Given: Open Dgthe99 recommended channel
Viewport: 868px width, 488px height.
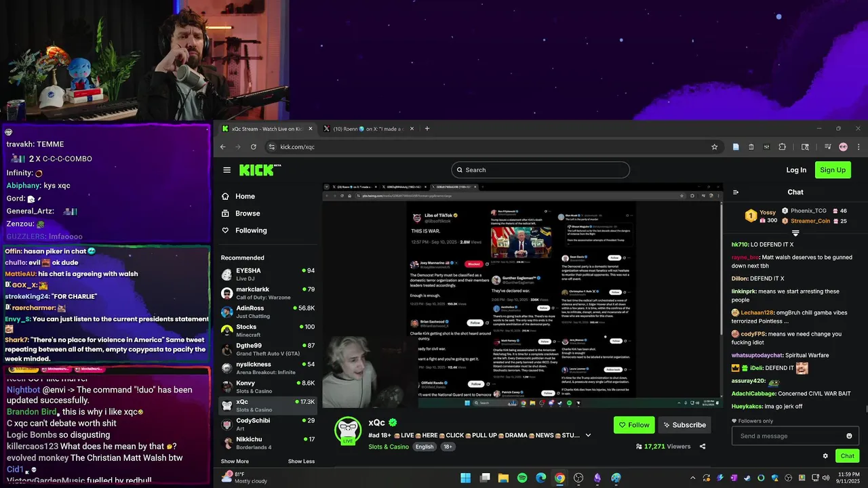Looking at the screenshot, I should coord(268,349).
